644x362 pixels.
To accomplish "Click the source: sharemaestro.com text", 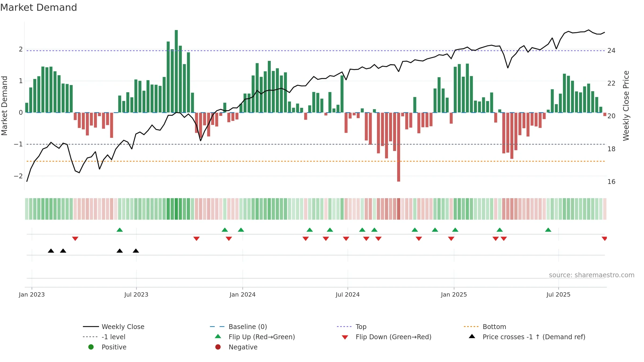I will (x=591, y=275).
